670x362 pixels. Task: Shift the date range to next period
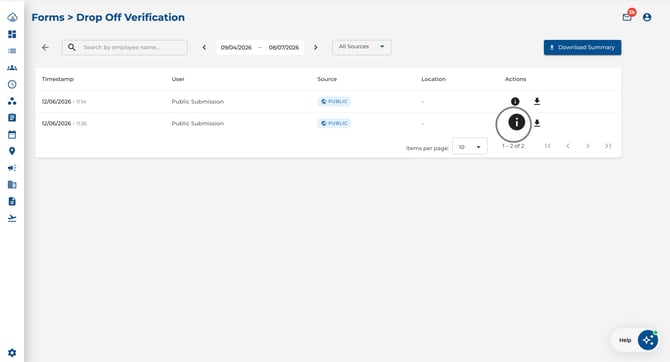(x=316, y=47)
